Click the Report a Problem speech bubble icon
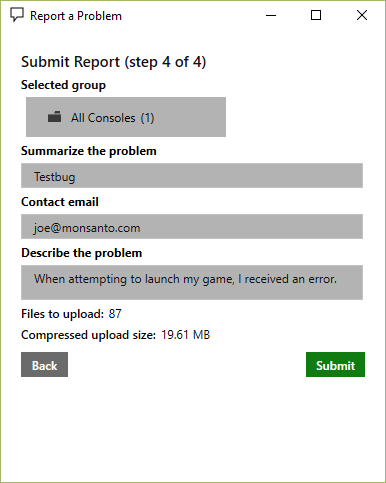 tap(17, 15)
